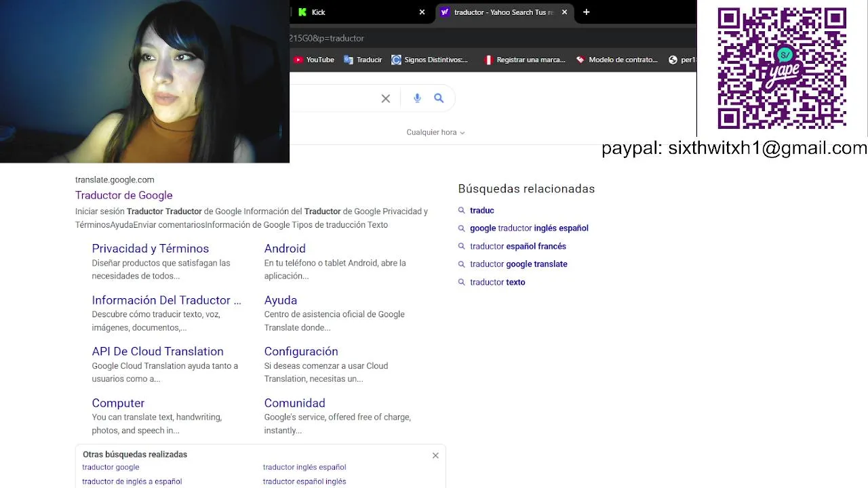868x488 pixels.
Task: Dismiss the Otras búsquedas realizadas box
Action: (x=435, y=455)
